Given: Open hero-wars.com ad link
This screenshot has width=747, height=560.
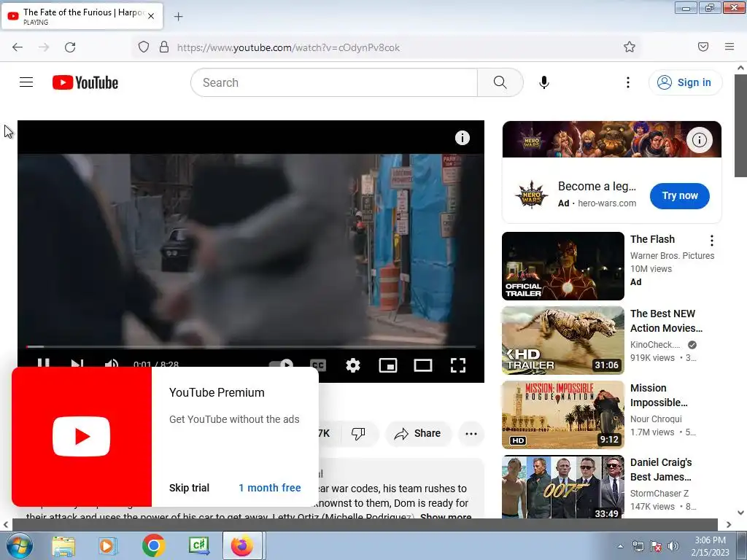Looking at the screenshot, I should pyautogui.click(x=607, y=203).
